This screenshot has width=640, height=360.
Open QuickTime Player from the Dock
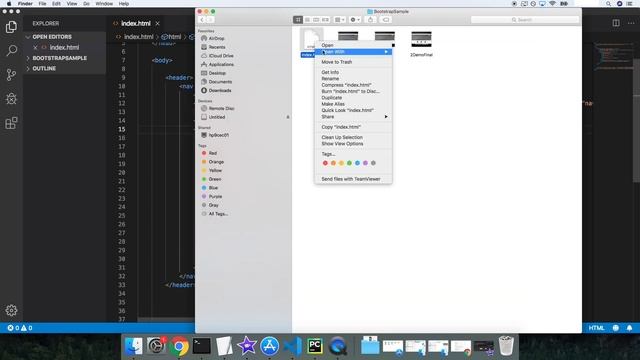pos(338,346)
